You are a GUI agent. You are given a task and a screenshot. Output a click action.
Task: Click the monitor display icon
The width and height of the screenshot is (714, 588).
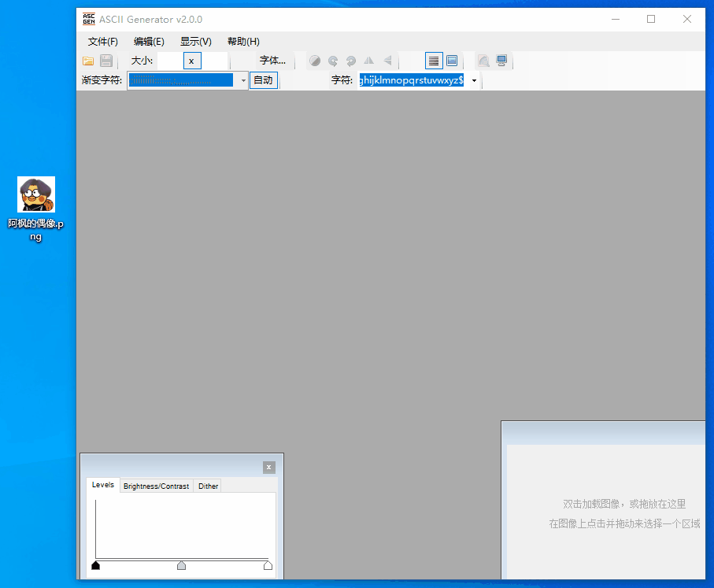pyautogui.click(x=501, y=61)
